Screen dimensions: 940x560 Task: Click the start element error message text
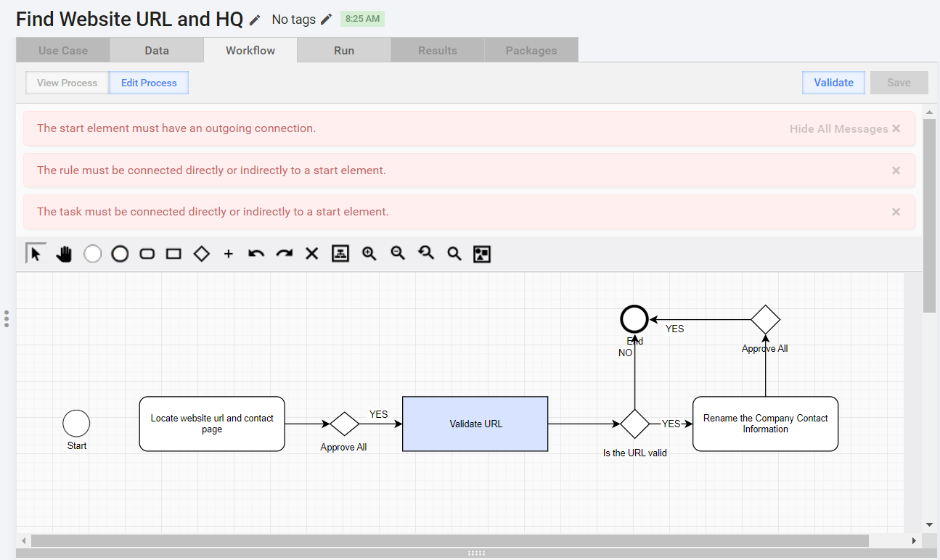point(176,128)
